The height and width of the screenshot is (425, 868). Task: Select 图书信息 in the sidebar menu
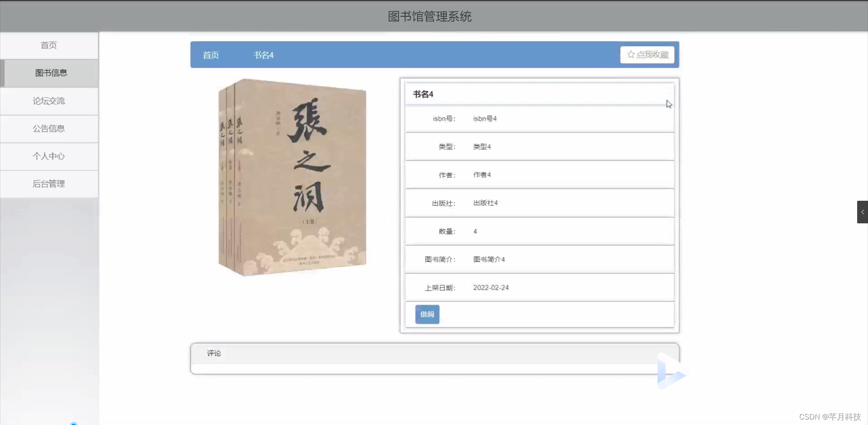coord(50,73)
